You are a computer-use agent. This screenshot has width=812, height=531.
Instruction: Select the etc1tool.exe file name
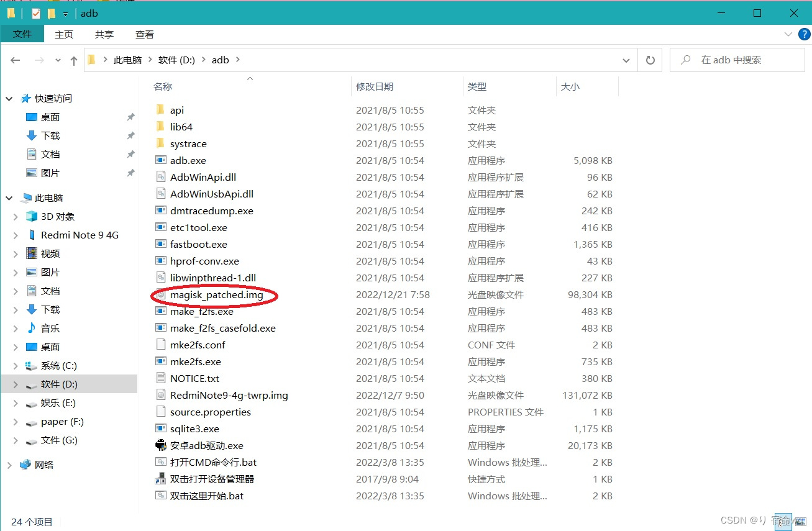tap(199, 227)
